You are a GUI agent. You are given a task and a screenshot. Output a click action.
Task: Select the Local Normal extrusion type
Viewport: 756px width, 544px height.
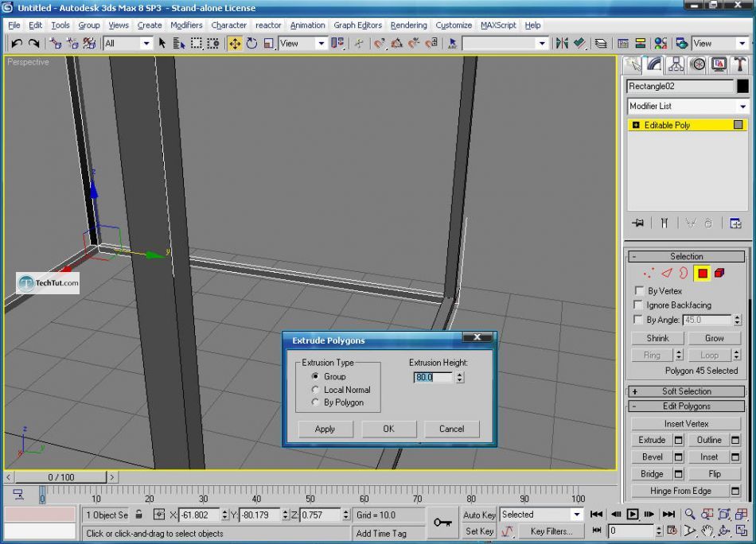tap(315, 390)
